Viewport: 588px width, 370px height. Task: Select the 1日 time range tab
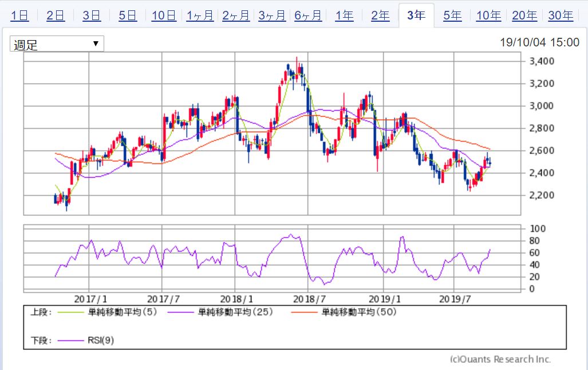click(19, 16)
